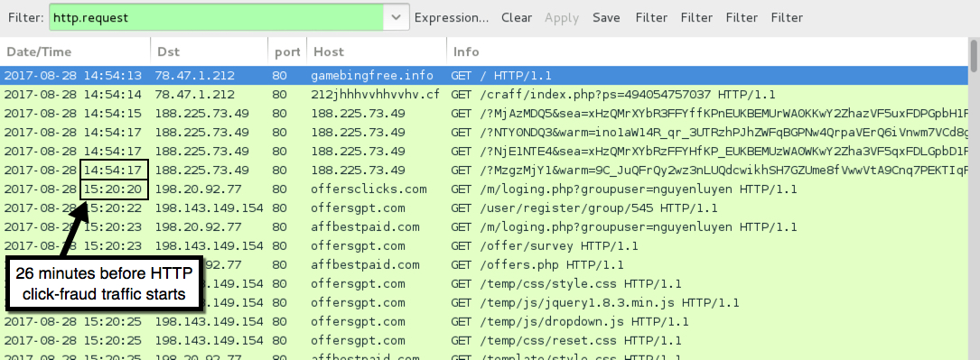Select the /user/register/group/545 request

(x=584, y=208)
